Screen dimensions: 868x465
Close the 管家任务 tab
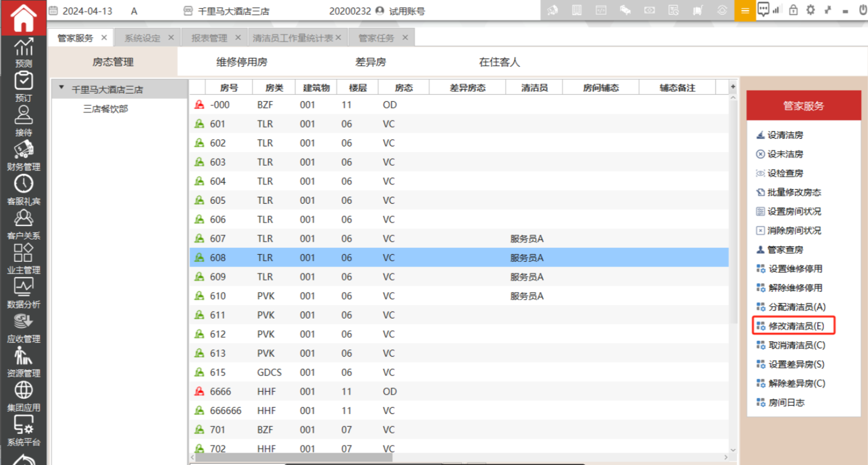[x=405, y=37]
